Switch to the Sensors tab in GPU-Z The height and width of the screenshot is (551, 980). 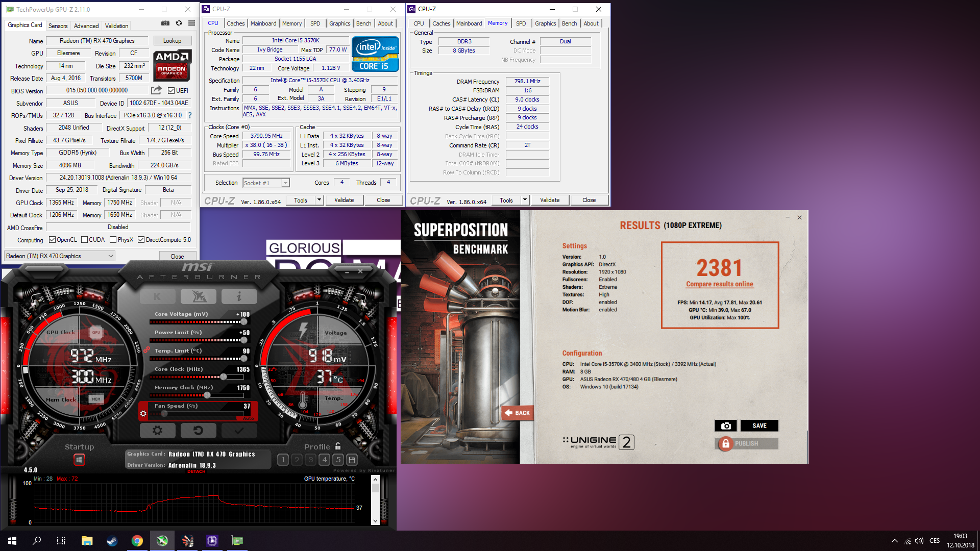coord(58,26)
